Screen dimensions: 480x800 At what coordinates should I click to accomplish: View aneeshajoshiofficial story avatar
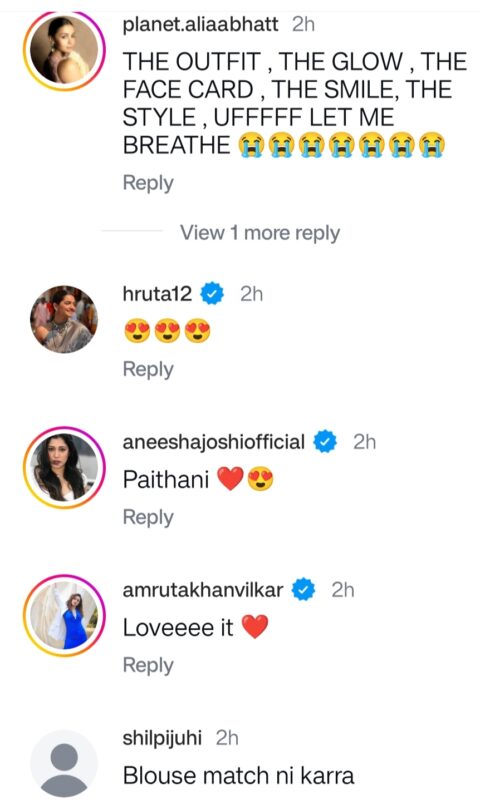tap(64, 467)
